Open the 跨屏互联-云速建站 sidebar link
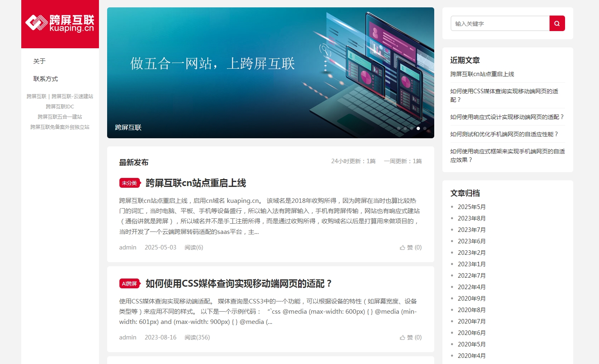599x364 pixels. point(72,97)
